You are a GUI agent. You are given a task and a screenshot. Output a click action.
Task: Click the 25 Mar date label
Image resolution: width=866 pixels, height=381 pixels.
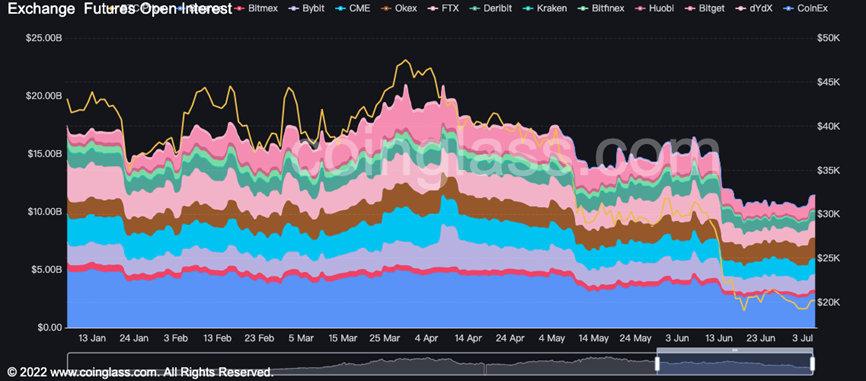point(384,338)
